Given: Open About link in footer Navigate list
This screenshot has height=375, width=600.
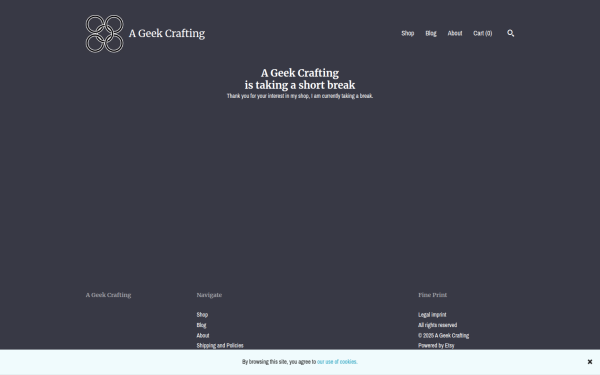Looking at the screenshot, I should [203, 335].
